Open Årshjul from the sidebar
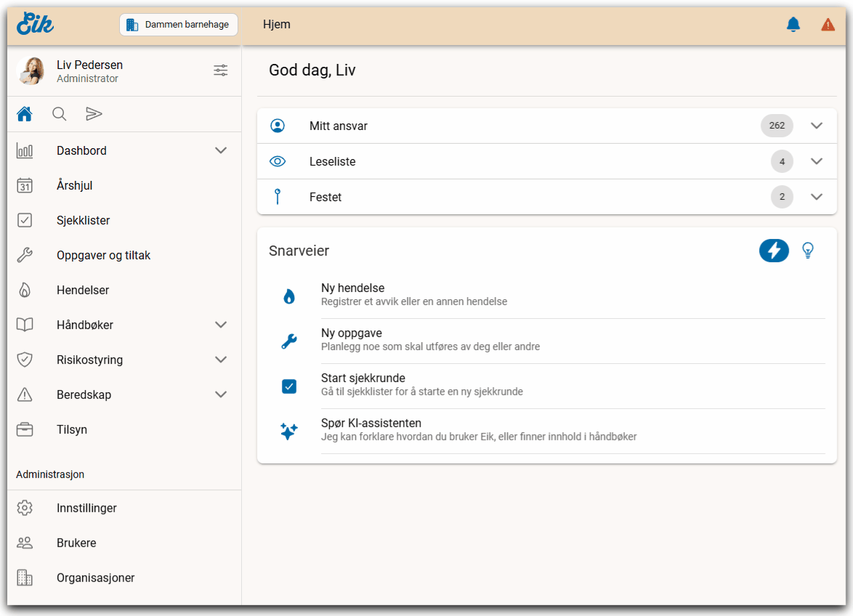Image resolution: width=853 pixels, height=616 pixels. (x=75, y=186)
